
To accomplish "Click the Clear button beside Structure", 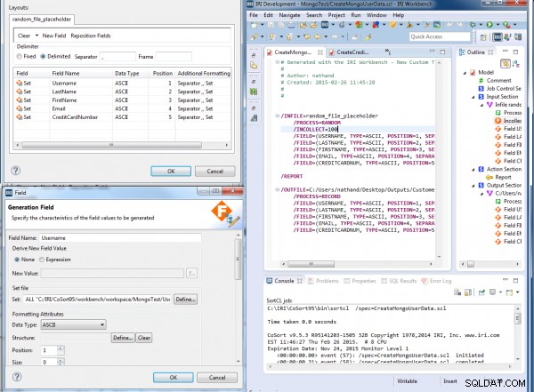I will (144, 338).
